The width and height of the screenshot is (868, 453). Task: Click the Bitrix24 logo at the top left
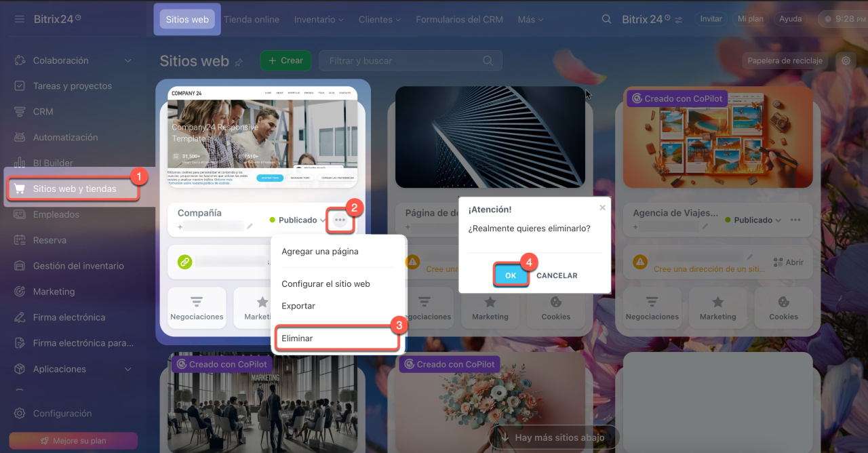(57, 19)
